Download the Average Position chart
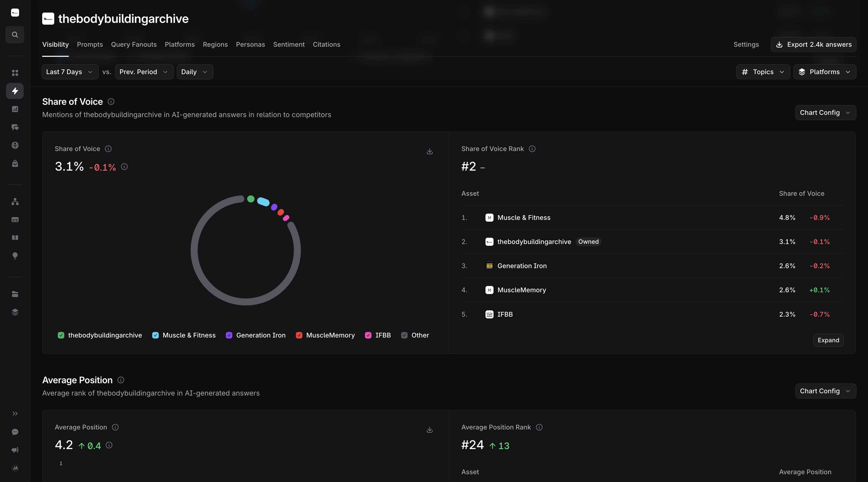This screenshot has height=482, width=868. click(430, 430)
